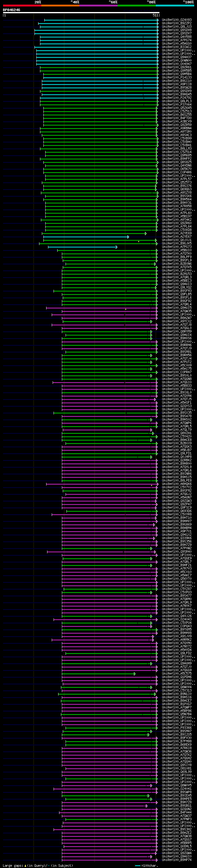Open hit UniRef100_Q9LYQ2

point(177,287)
